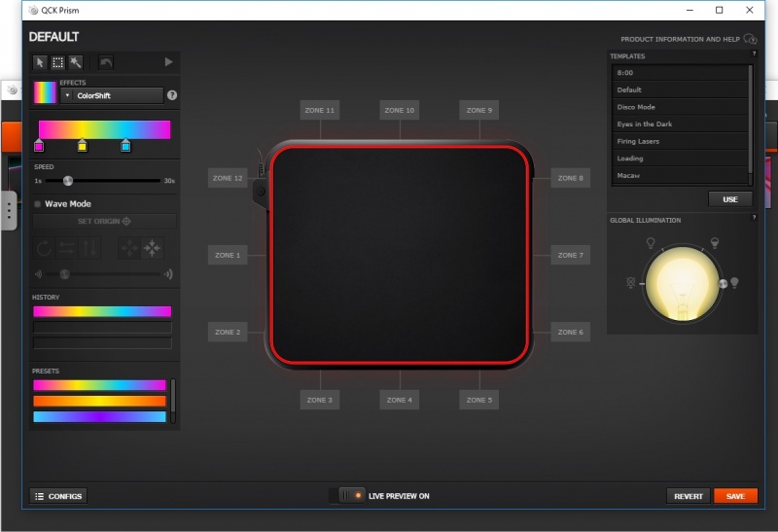Select Zone 9 label
The image size is (778, 532).
point(479,110)
